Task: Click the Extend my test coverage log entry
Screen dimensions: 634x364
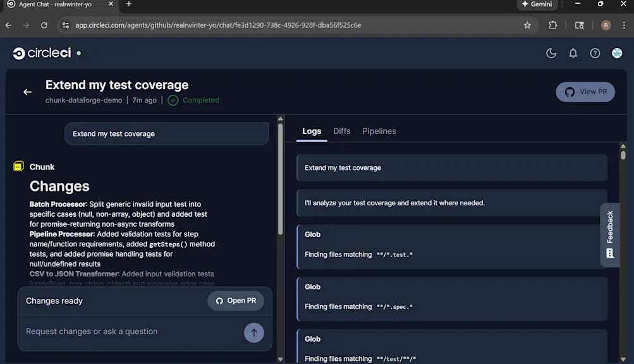Action: coord(452,168)
